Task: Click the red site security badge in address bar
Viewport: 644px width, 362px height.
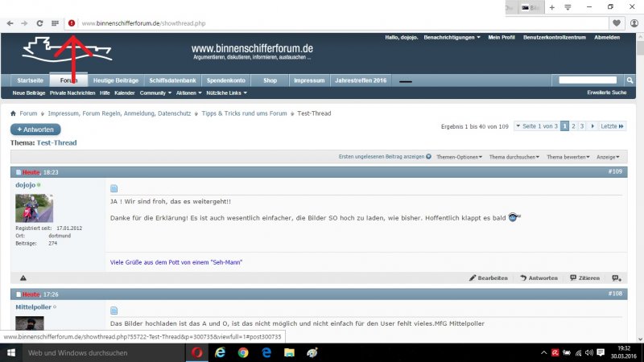Action: pyautogui.click(x=72, y=23)
